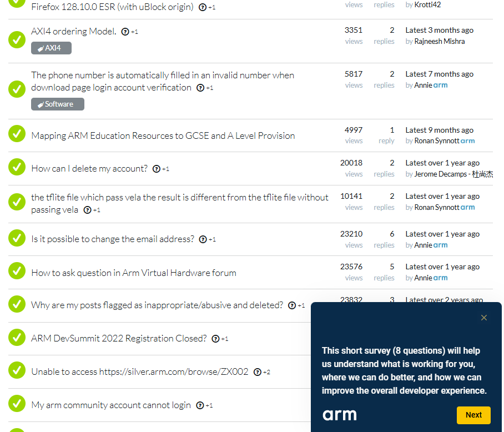
Task: Click Latest 3 months ago
Action: (440, 30)
